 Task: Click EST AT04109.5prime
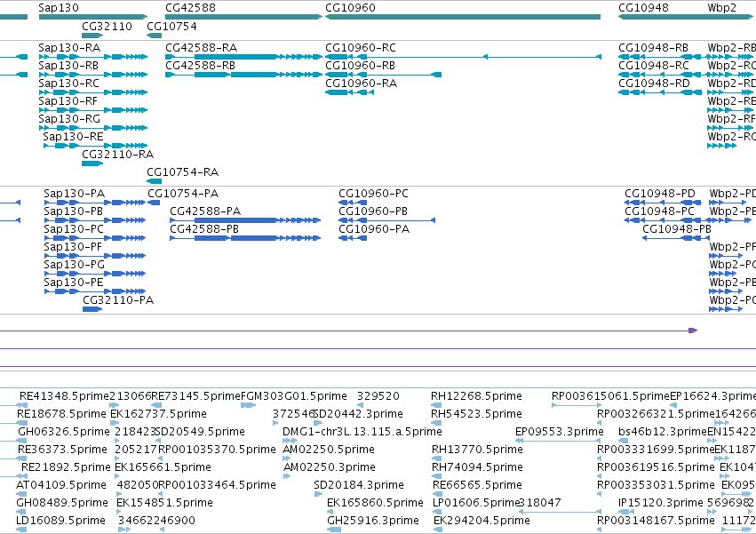pyautogui.click(x=60, y=485)
